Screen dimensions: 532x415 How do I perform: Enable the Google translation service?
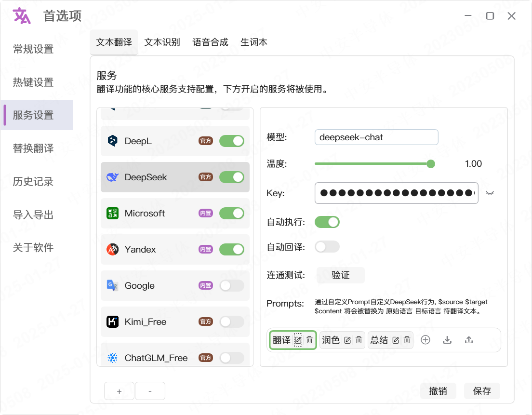coord(232,285)
